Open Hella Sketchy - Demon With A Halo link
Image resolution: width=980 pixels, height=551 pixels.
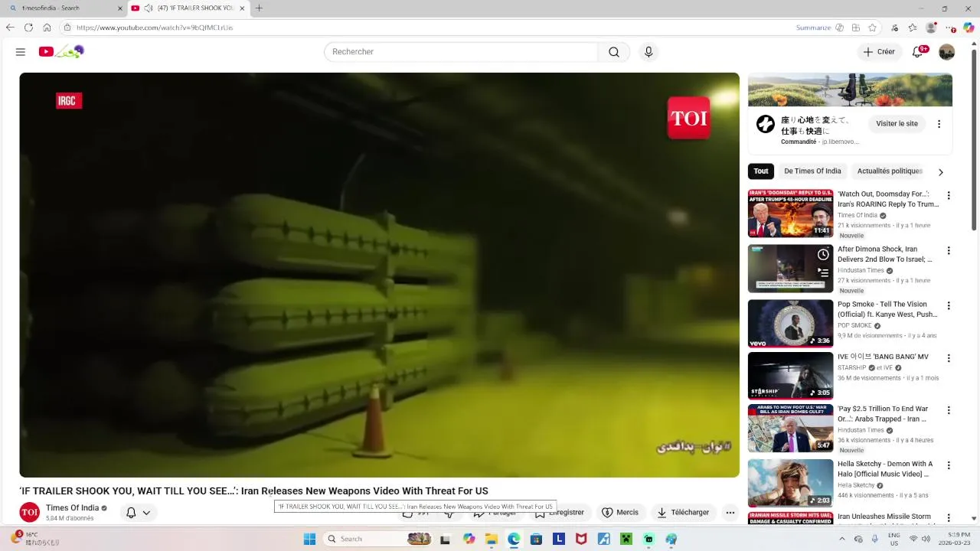pyautogui.click(x=885, y=469)
